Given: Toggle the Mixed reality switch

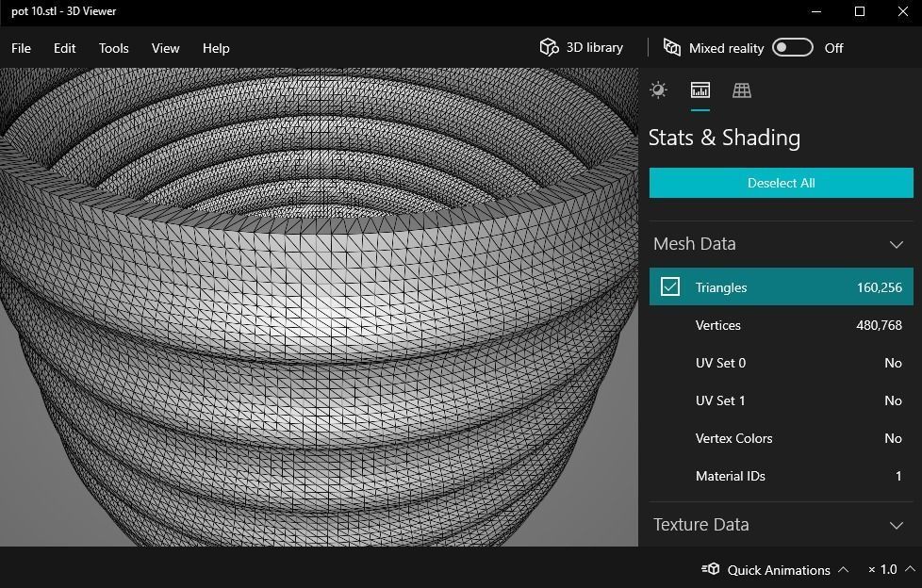Looking at the screenshot, I should click(x=793, y=48).
